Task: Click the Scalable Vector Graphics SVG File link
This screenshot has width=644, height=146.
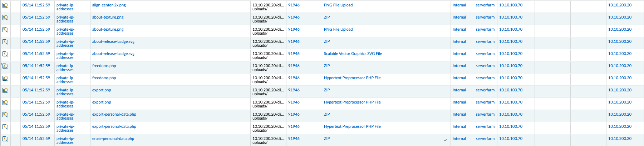Action: 353,54
